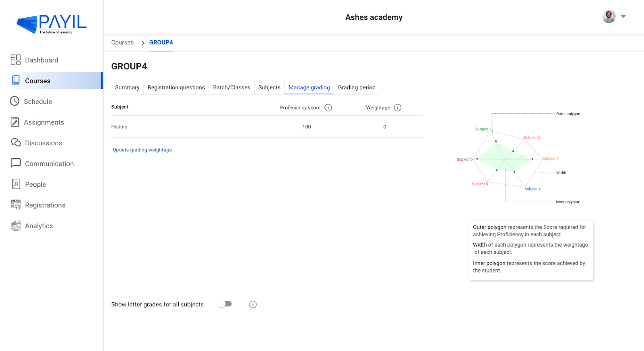Toggle Show letter grades for all subjects
The height and width of the screenshot is (351, 644).
coord(225,304)
